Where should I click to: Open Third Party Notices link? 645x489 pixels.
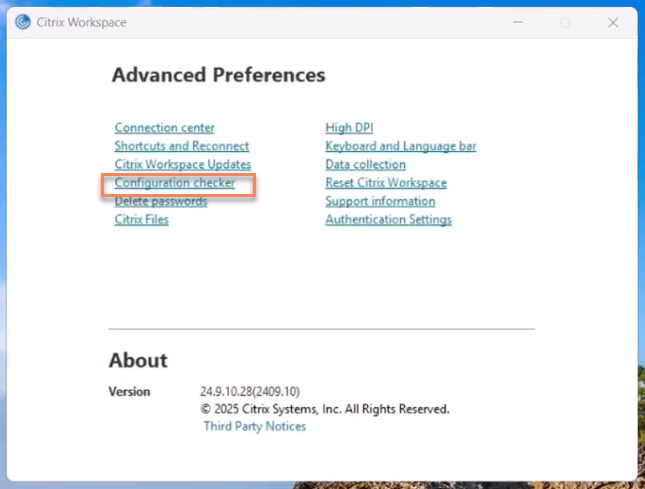(255, 426)
